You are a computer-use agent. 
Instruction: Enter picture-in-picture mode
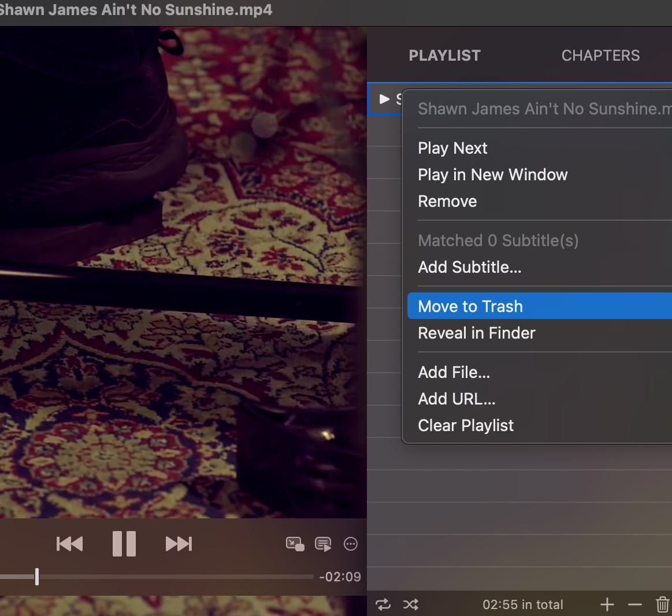pyautogui.click(x=295, y=544)
